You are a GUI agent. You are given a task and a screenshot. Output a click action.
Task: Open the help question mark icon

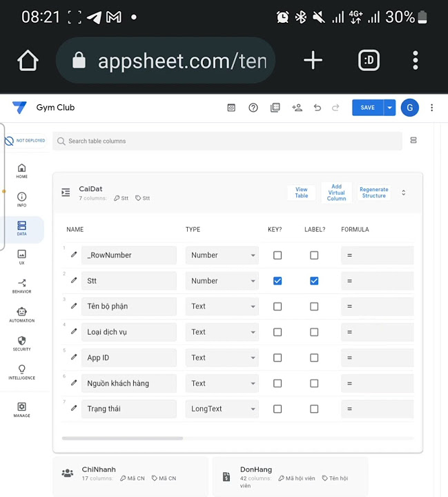click(x=253, y=108)
